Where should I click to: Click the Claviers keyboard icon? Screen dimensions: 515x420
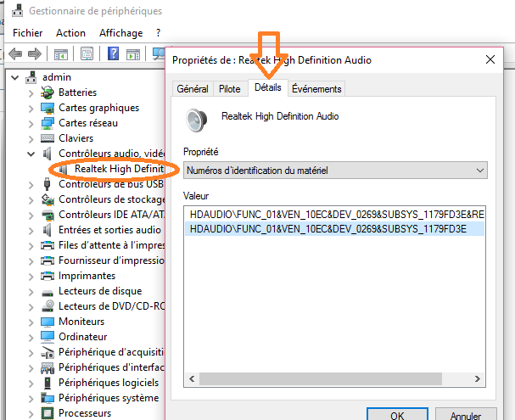pos(48,138)
